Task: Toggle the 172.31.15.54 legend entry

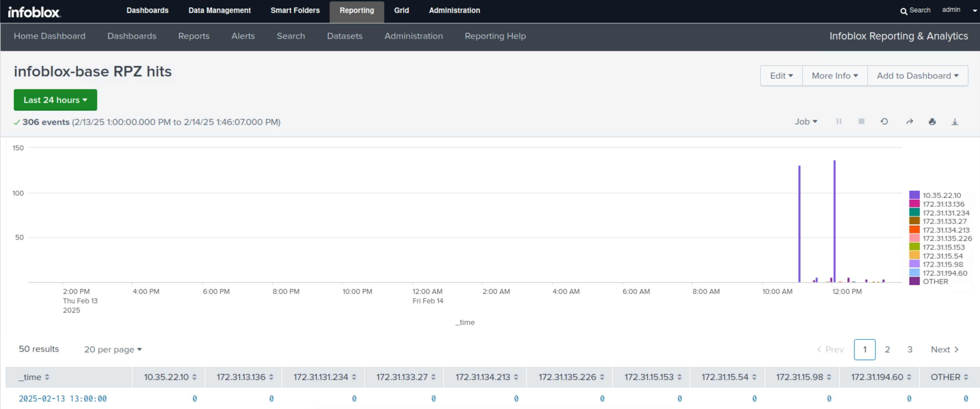Action: (x=942, y=256)
